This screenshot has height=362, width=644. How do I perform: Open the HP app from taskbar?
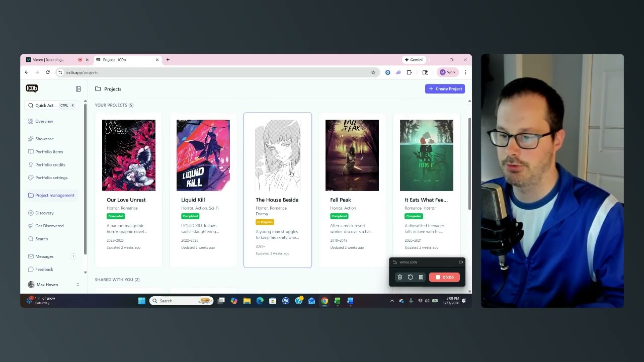tap(286, 301)
